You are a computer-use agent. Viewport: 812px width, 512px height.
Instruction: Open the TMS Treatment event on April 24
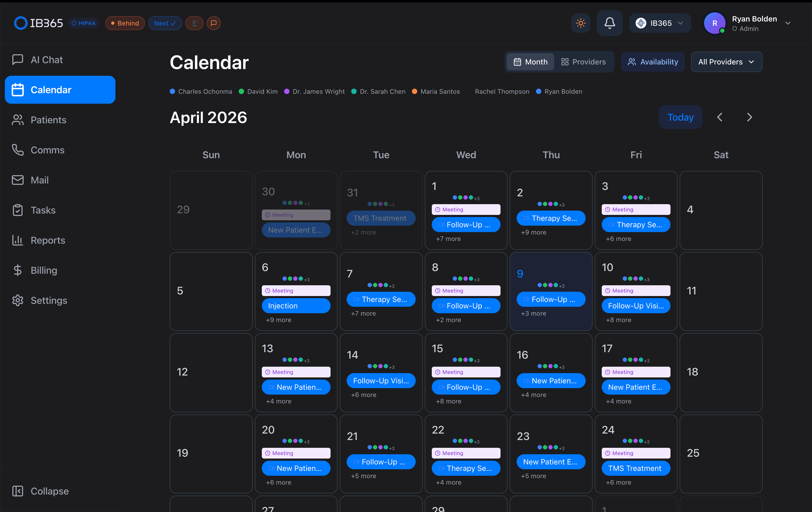636,468
